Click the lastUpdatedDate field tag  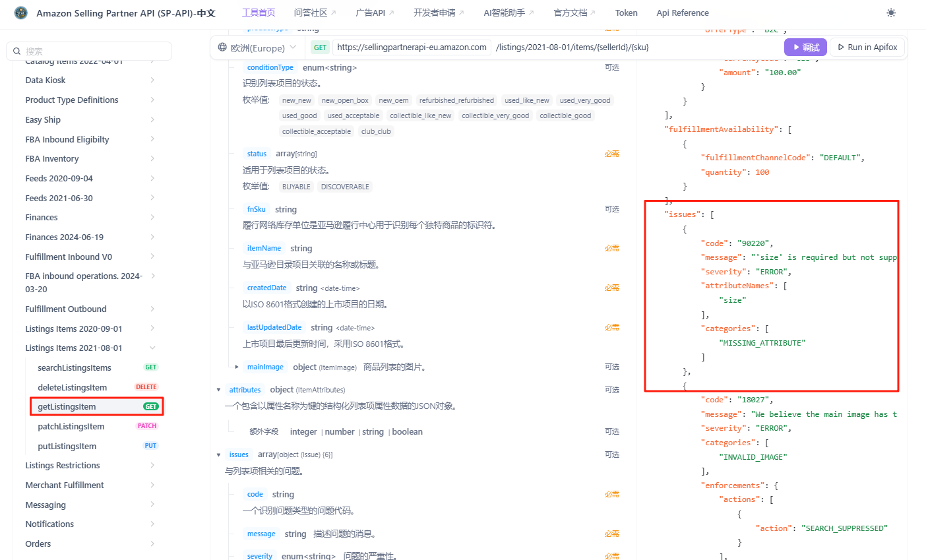pos(274,327)
